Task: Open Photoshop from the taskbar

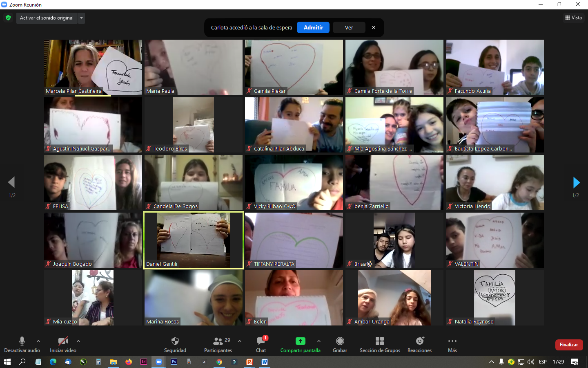Action: (174, 362)
